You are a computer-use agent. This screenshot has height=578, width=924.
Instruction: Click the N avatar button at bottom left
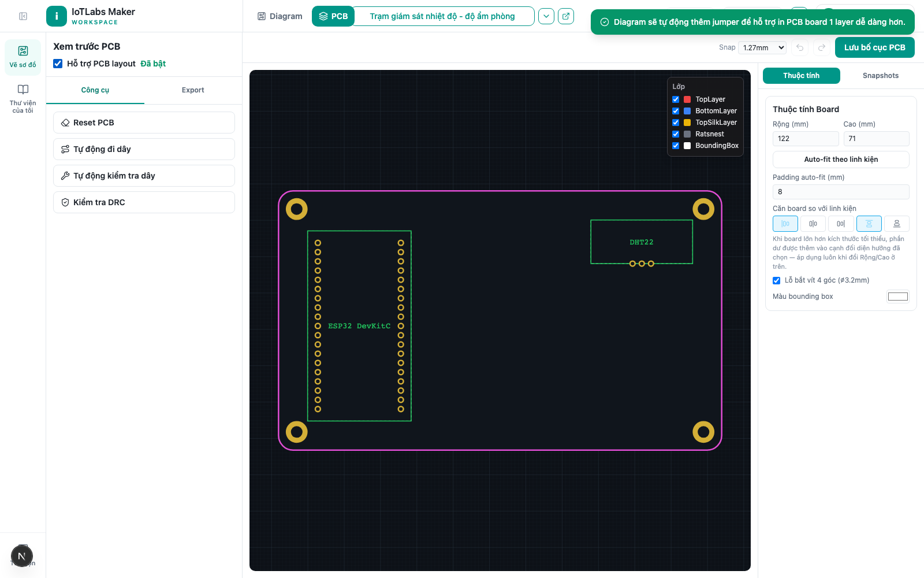tap(22, 557)
